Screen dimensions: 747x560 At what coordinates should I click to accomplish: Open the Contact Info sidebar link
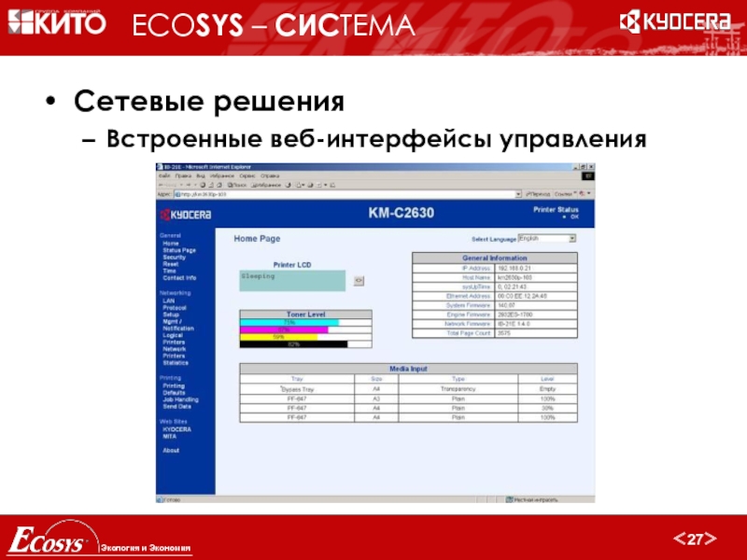coord(179,277)
